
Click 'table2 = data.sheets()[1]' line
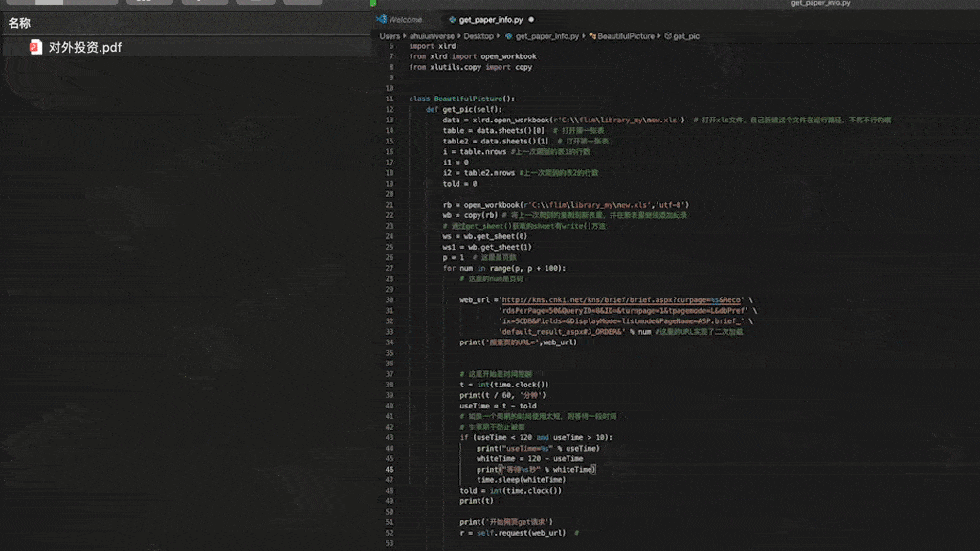coord(496,142)
